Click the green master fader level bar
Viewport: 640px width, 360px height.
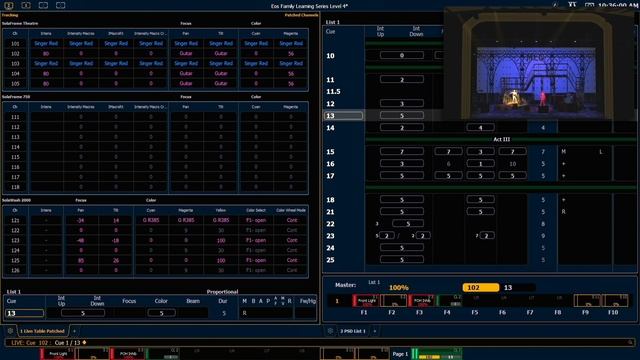(x=437, y=354)
